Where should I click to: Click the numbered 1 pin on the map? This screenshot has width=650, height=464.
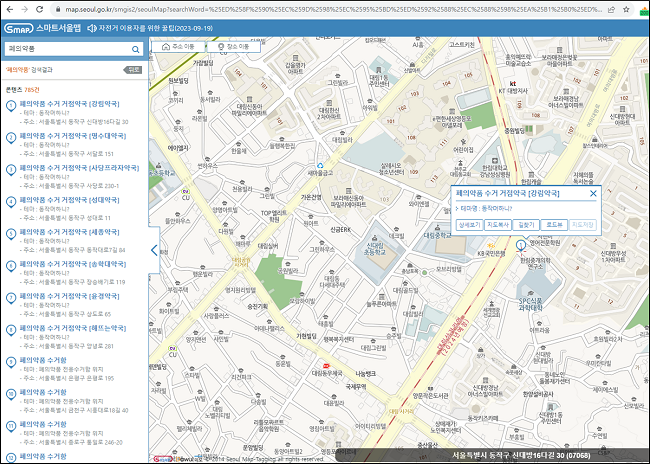pos(521,245)
